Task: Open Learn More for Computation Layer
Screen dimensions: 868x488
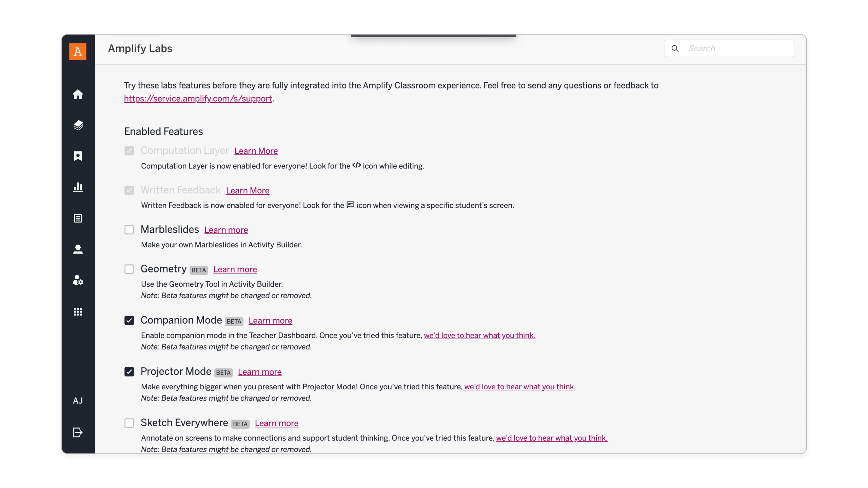Action: click(x=256, y=151)
